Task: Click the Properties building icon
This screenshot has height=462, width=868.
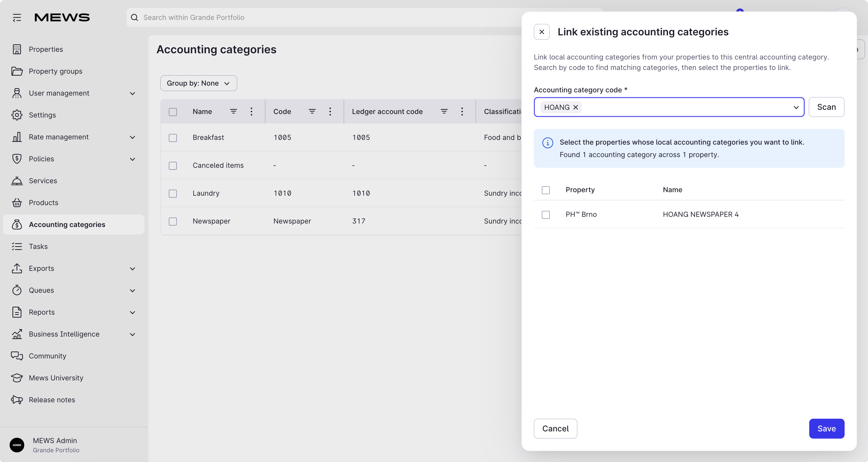Action: tap(17, 49)
